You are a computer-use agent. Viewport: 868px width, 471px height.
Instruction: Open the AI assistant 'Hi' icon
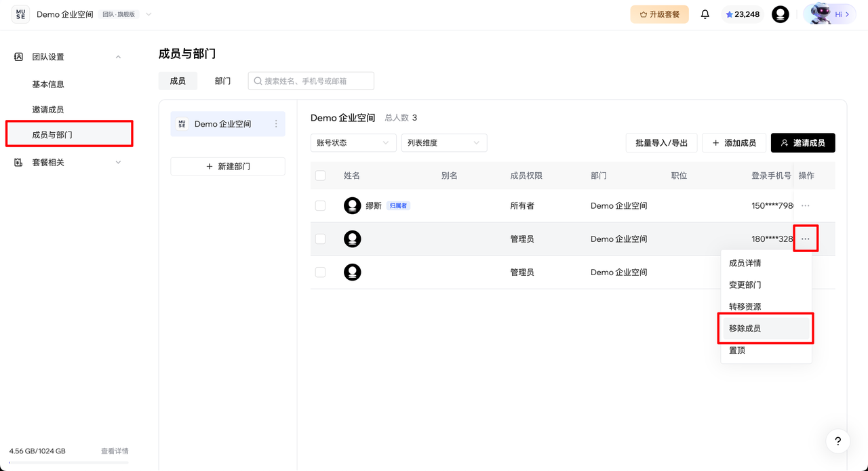(x=829, y=14)
